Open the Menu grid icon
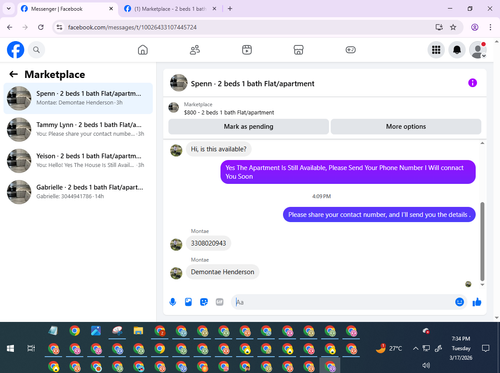Screen dimensions: 500x373 [436, 50]
